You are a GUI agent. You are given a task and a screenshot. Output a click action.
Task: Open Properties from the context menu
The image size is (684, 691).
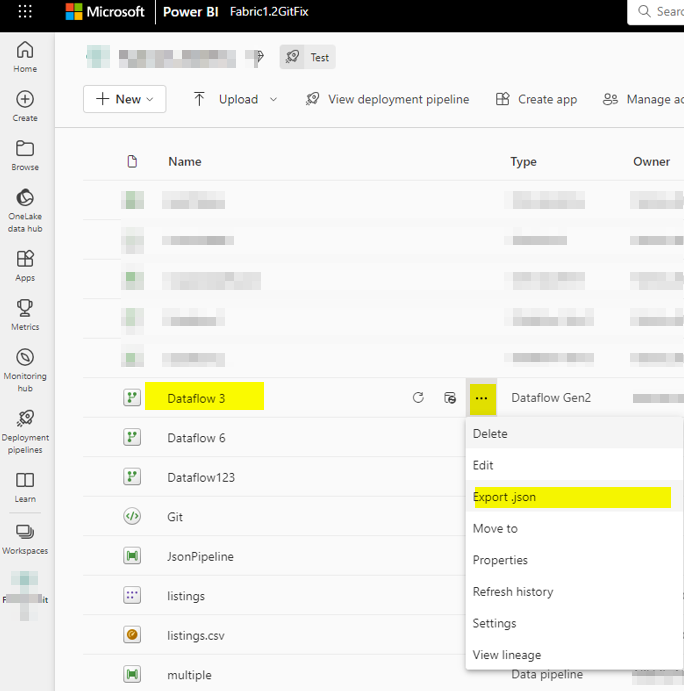point(574,560)
